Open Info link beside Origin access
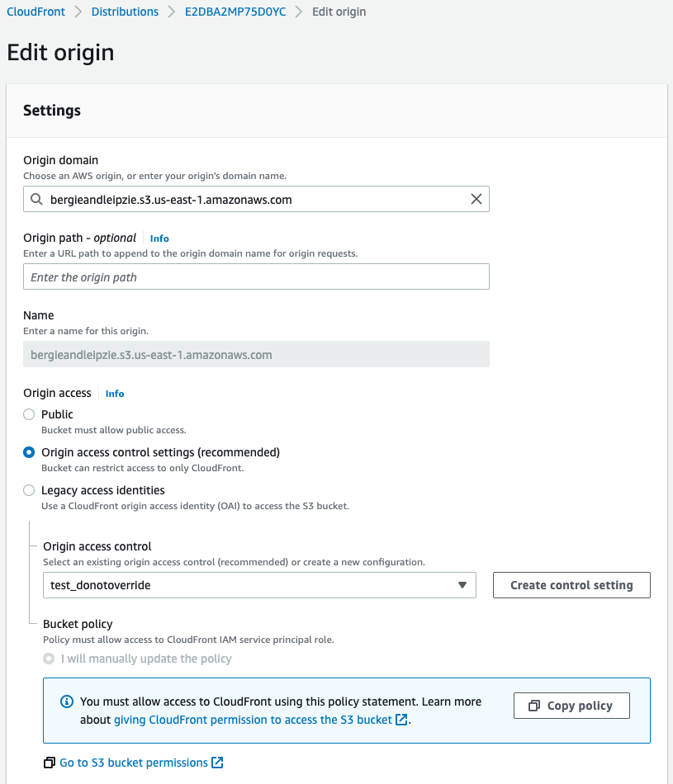 (x=115, y=394)
